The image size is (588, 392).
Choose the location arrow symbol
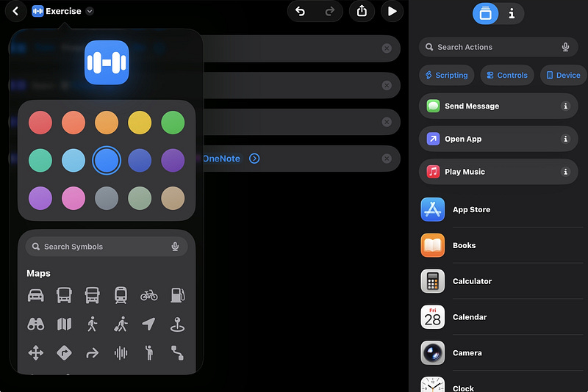[x=149, y=324]
